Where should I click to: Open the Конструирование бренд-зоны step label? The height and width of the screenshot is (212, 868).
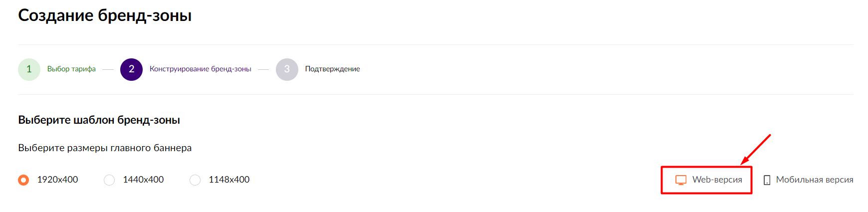click(x=201, y=69)
